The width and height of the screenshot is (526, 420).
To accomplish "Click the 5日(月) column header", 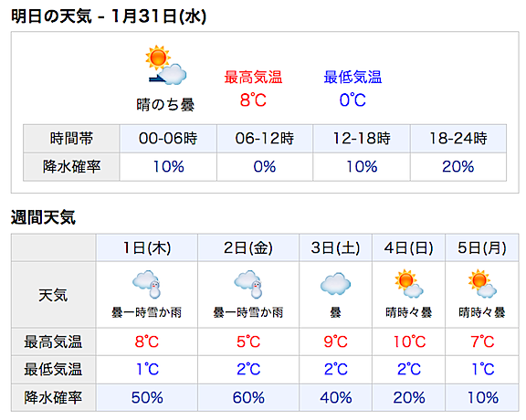I will coord(482,248).
